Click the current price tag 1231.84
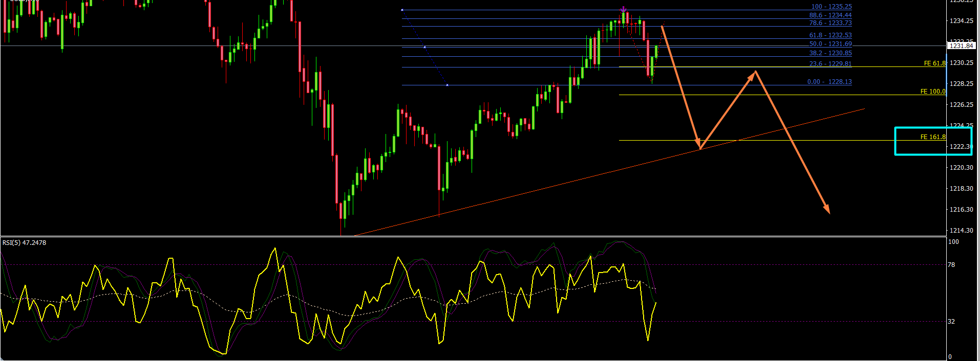This screenshot has width=980, height=361. tap(961, 46)
